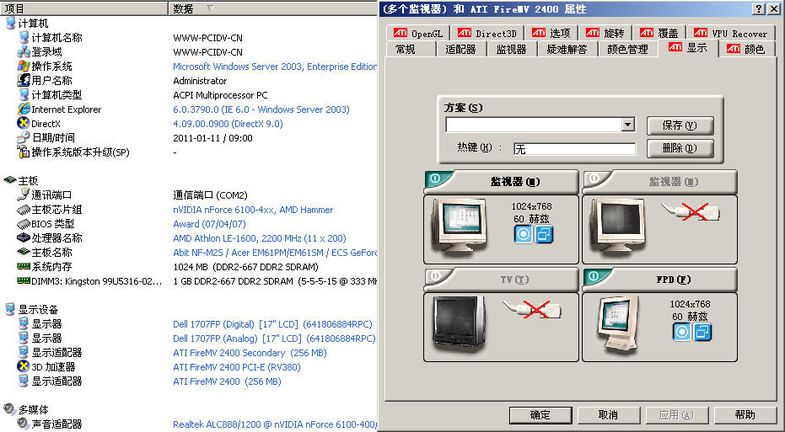This screenshot has height=432, width=785.
Task: Select the 'ACPI Multiprocessor PC' value
Action: click(220, 95)
